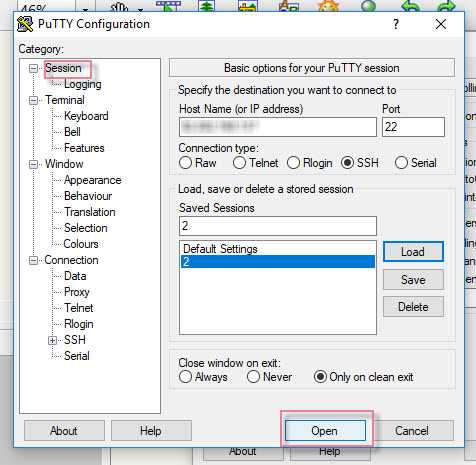The height and width of the screenshot is (465, 476).
Task: Collapse the Terminal tree node
Action: pos(33,100)
